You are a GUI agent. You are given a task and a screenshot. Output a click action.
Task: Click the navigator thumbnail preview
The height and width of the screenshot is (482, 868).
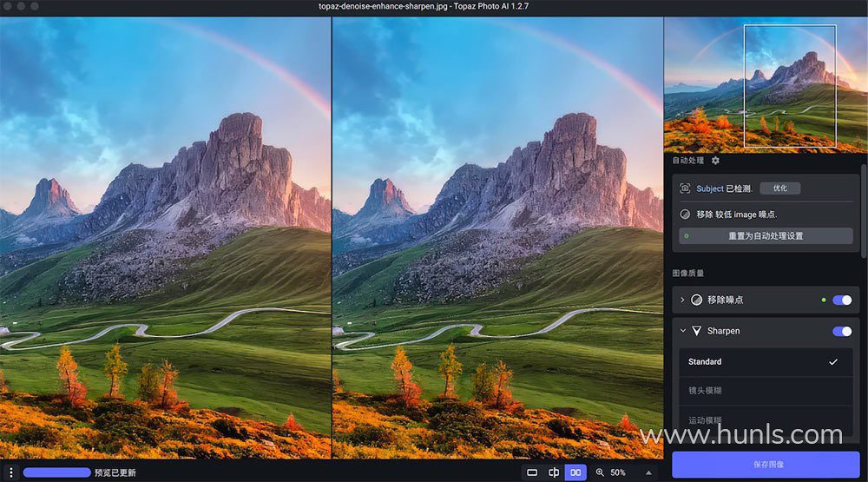tap(766, 85)
